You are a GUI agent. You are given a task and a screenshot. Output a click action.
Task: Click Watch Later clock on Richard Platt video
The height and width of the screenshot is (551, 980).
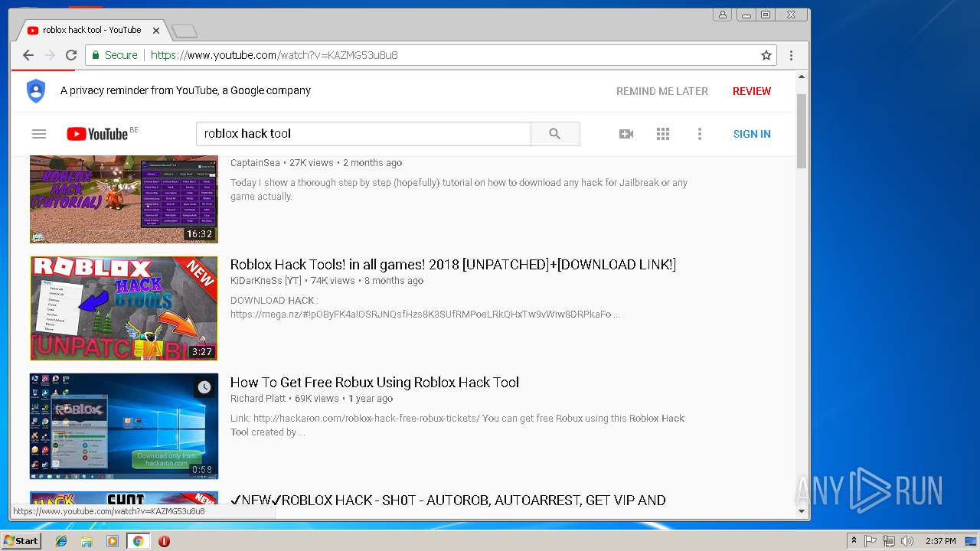204,387
